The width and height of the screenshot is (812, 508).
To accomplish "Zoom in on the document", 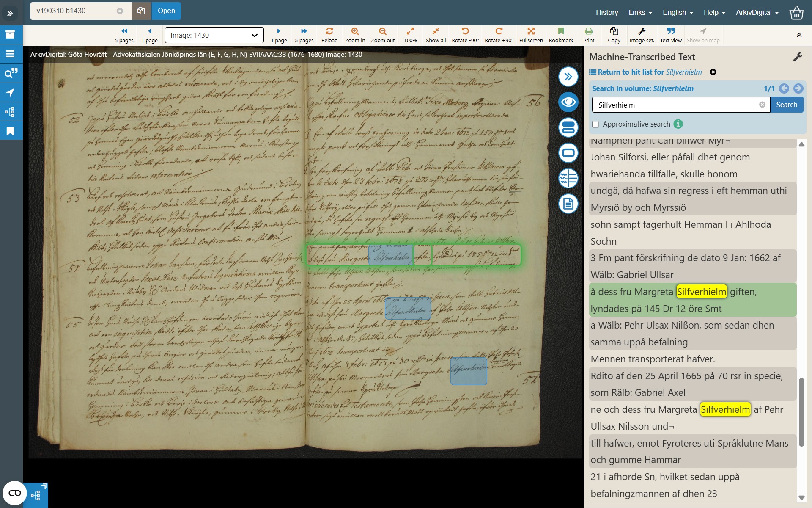I will click(x=355, y=35).
